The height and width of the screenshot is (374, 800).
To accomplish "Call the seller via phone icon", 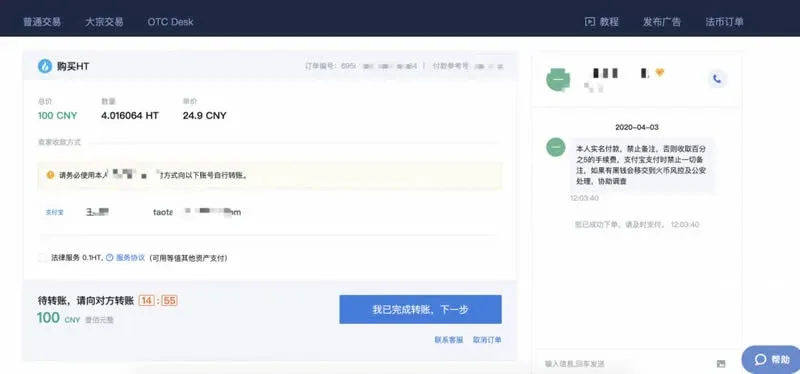I will (x=717, y=79).
